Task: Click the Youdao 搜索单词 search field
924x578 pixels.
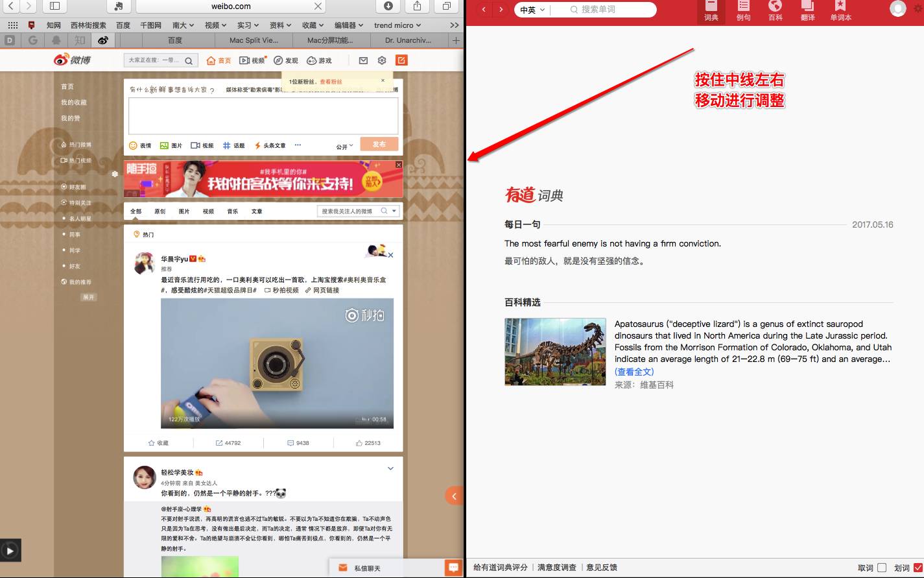Action: tap(613, 10)
